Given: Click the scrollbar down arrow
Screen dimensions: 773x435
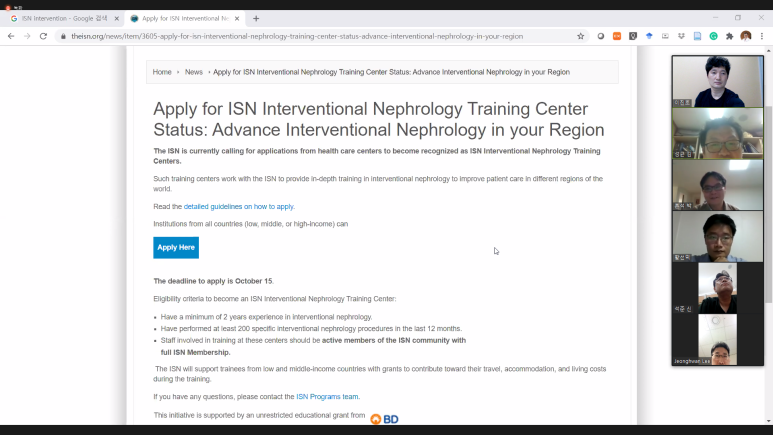Looking at the screenshot, I should pyautogui.click(x=769, y=421).
